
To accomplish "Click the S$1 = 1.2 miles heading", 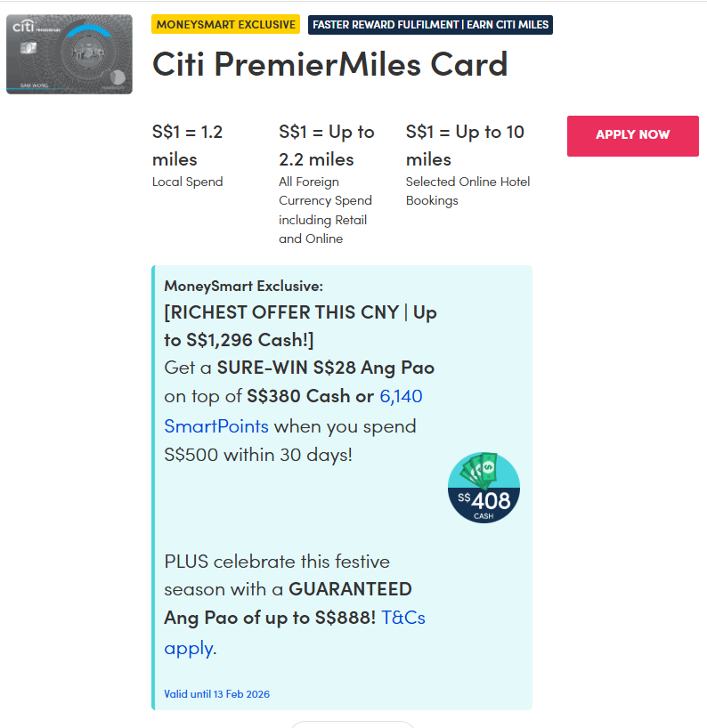I will [187, 145].
